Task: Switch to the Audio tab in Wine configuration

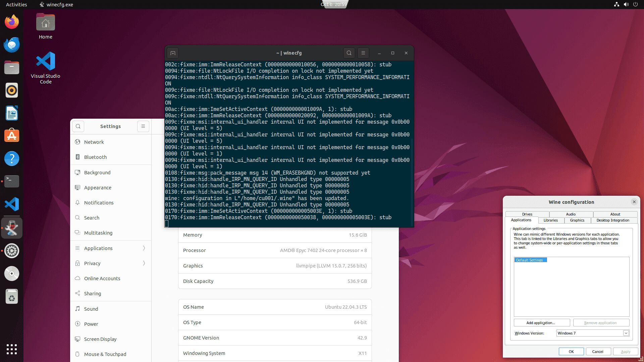Action: pyautogui.click(x=571, y=214)
